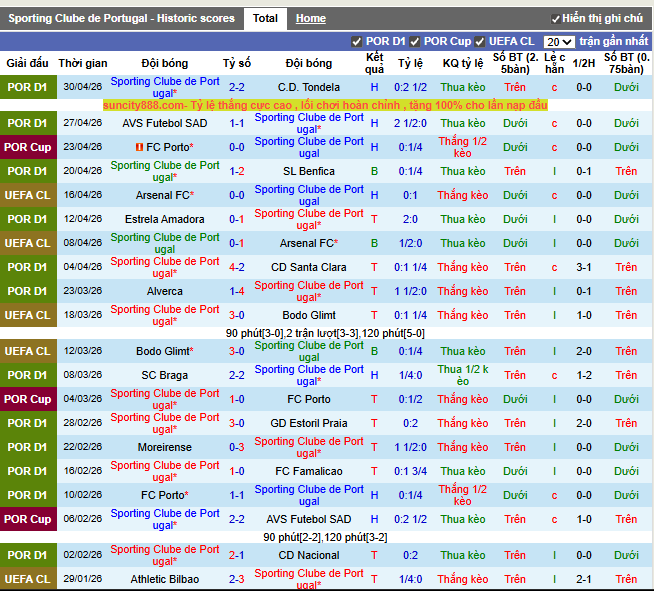Open Bodo Glimt on the 18/03/26 row
Screen dimensions: 654x591
(309, 315)
